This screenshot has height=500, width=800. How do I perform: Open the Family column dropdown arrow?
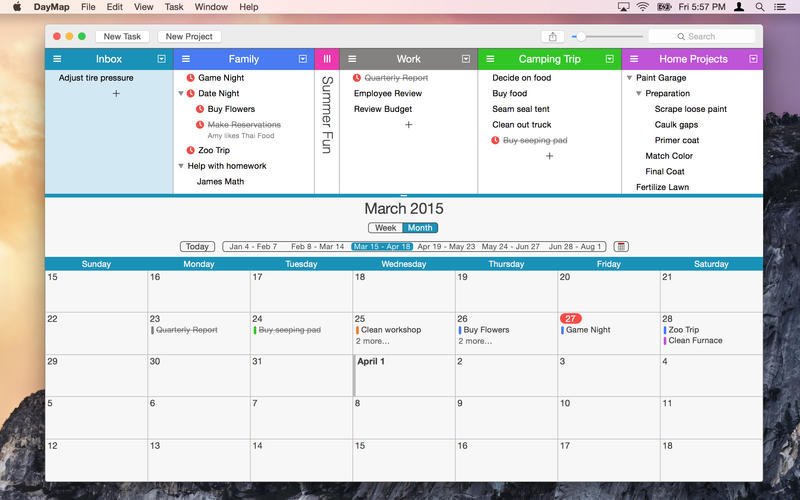[x=303, y=59]
